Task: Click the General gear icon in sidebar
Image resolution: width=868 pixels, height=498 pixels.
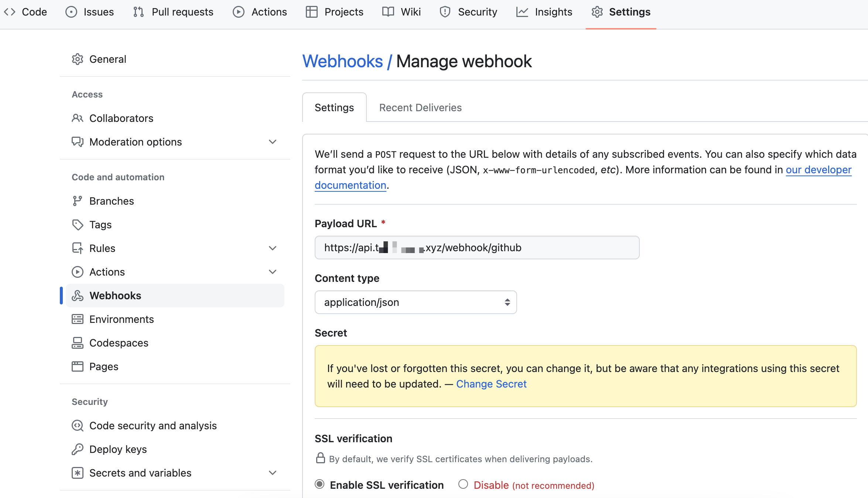Action: point(78,59)
